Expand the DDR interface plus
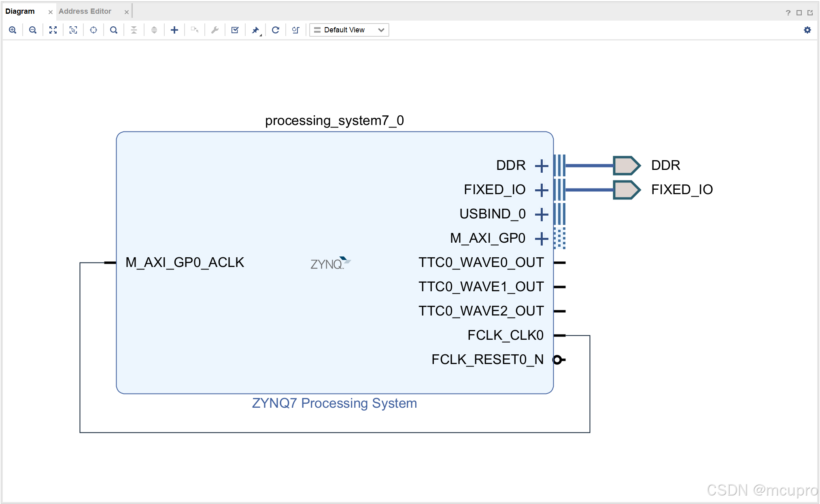820x504 pixels. pyautogui.click(x=541, y=166)
